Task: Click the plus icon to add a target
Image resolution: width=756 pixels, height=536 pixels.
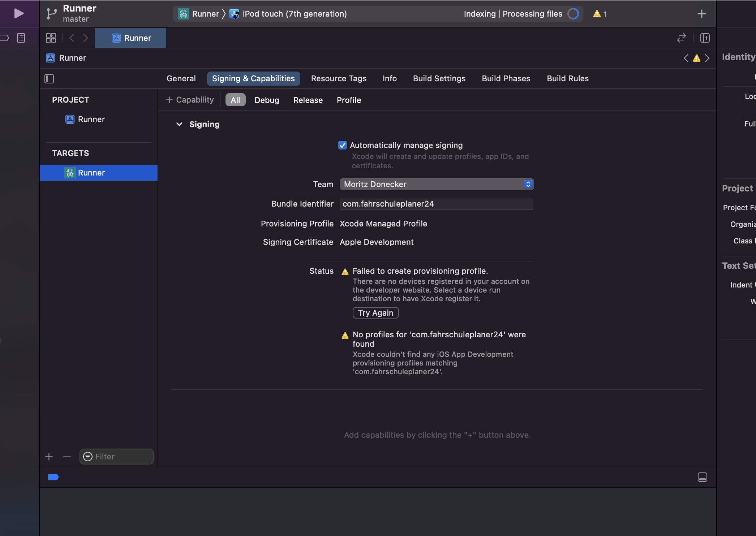Action: [x=49, y=457]
